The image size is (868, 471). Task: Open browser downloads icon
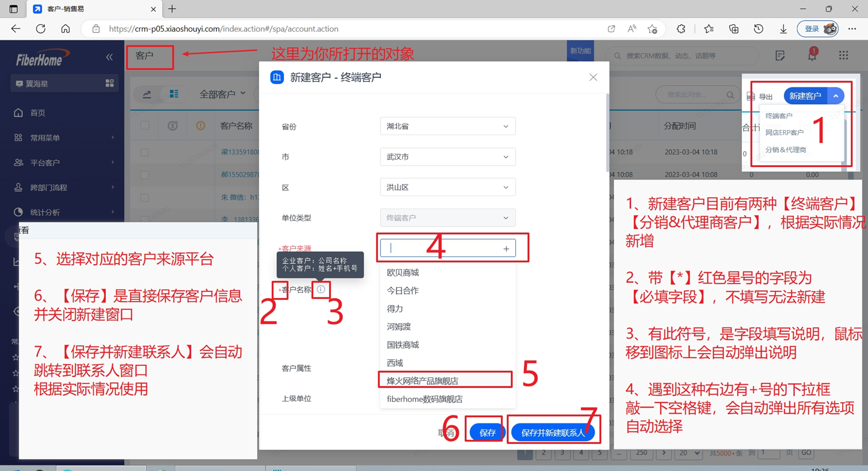click(x=783, y=29)
